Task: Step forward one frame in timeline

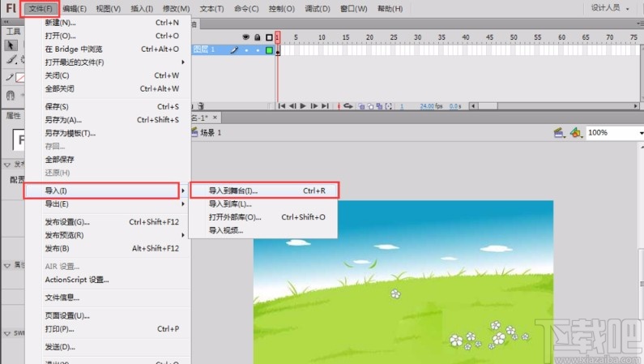Action: coord(313,106)
